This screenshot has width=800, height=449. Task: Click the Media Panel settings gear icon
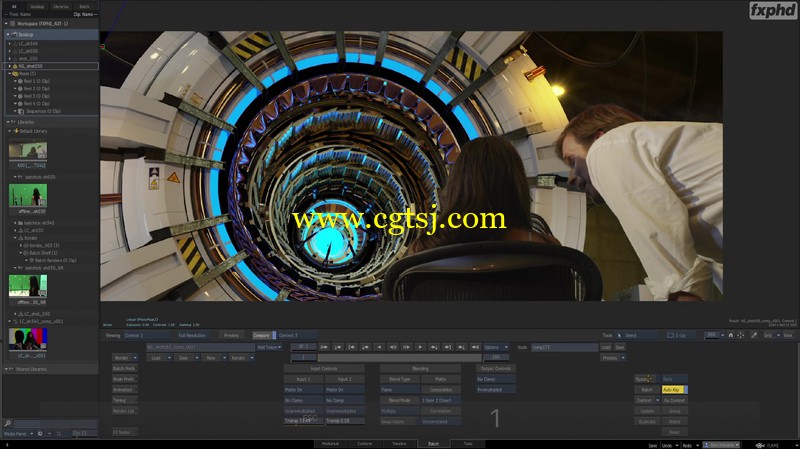click(x=40, y=434)
